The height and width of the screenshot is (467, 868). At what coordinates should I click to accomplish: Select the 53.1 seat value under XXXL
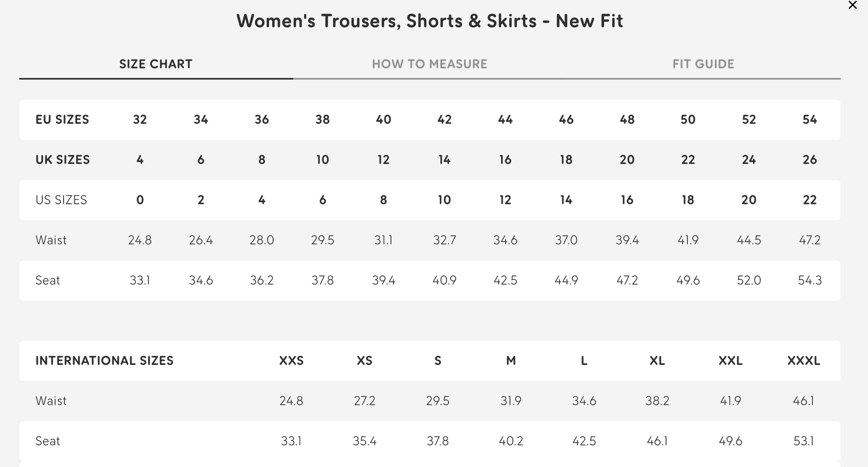[x=803, y=440]
